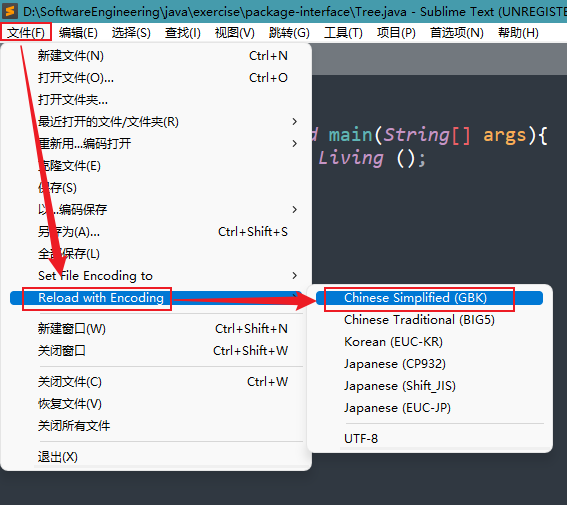This screenshot has height=505, width=567.
Task: Click args in the code editor
Action: [x=504, y=136]
